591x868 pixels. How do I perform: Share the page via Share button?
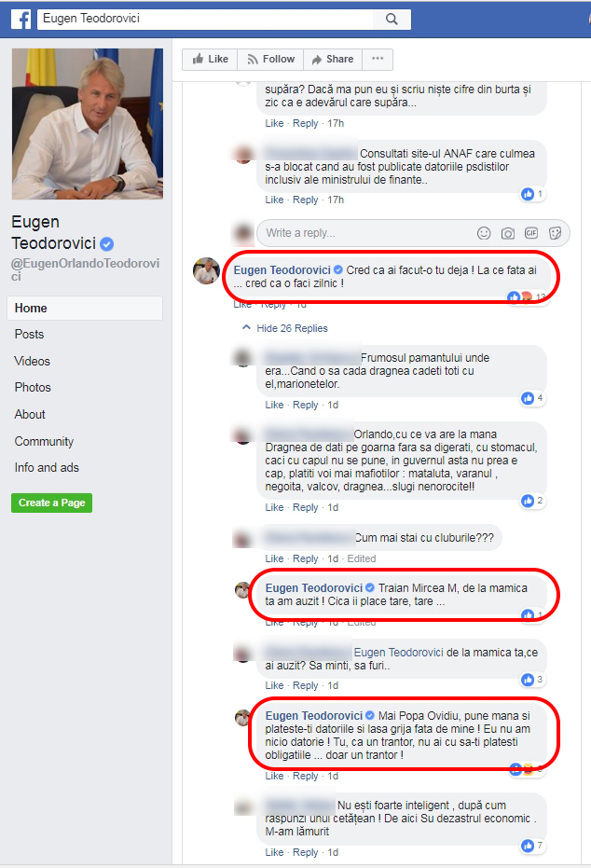[333, 60]
